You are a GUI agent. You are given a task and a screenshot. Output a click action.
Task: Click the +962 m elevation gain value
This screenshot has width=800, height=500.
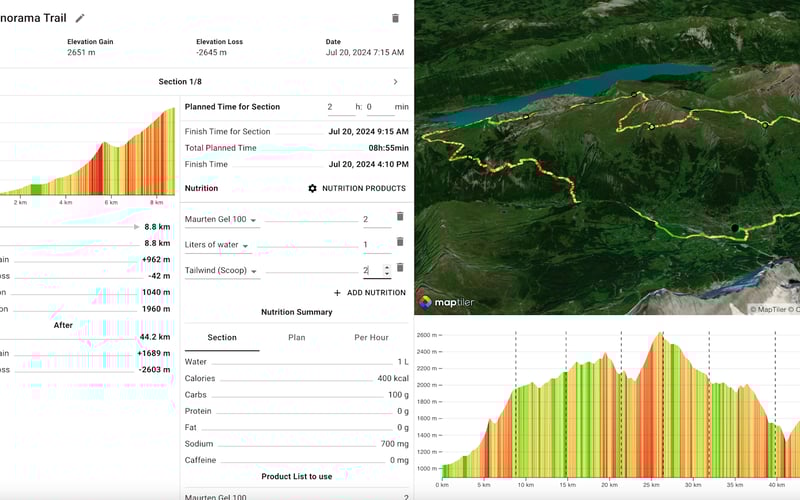point(156,260)
